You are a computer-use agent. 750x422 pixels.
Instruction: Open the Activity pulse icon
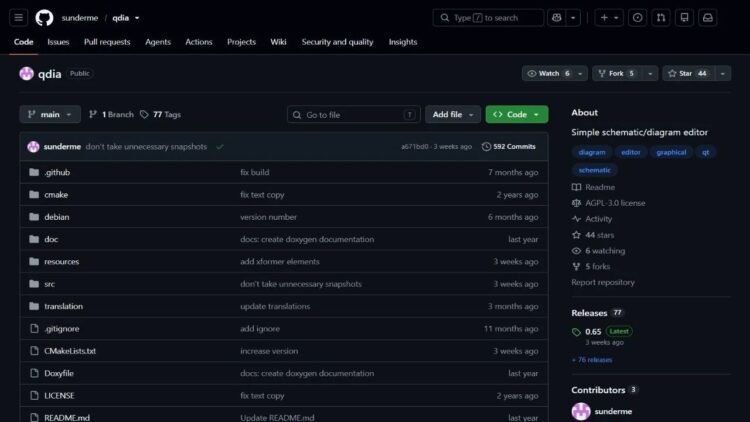576,219
